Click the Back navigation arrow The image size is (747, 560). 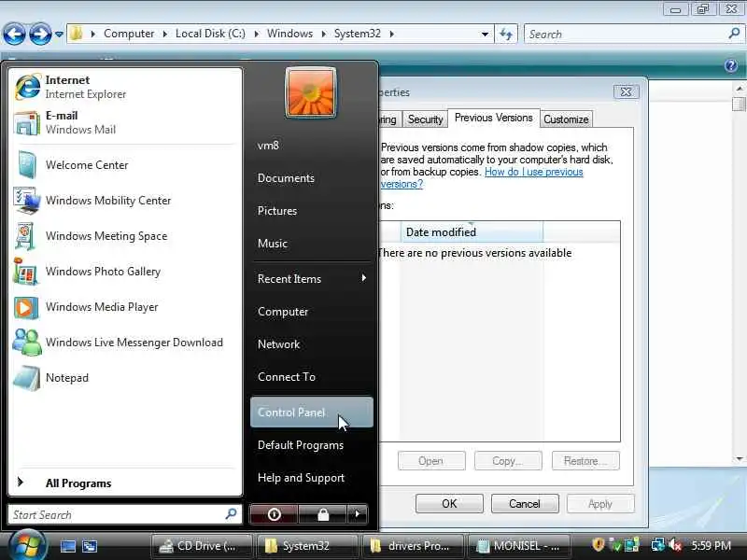[14, 34]
